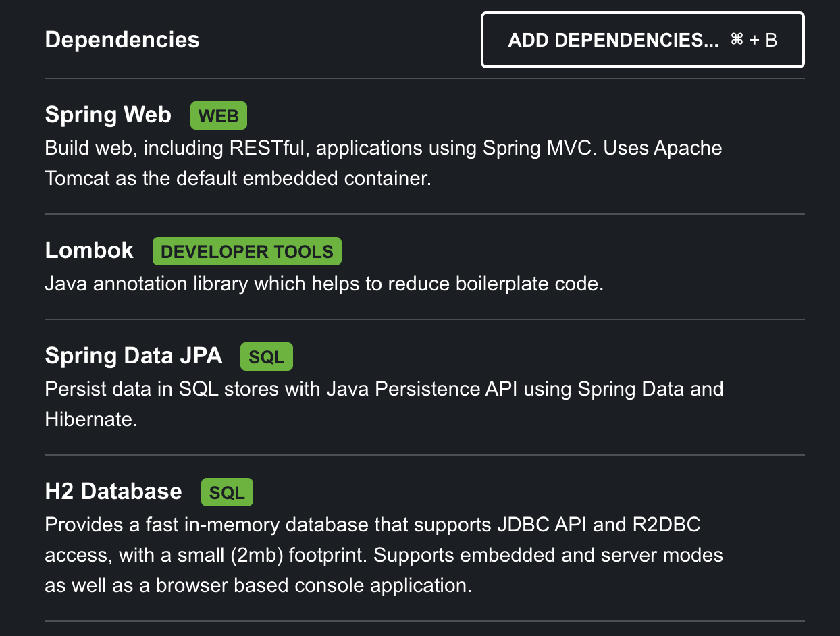Image resolution: width=840 pixels, height=636 pixels.
Task: Click the WEB category badge
Action: pos(219,116)
